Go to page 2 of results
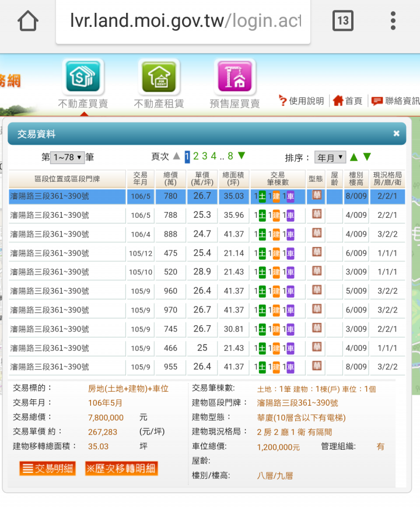This screenshot has width=420, height=508. (x=196, y=156)
